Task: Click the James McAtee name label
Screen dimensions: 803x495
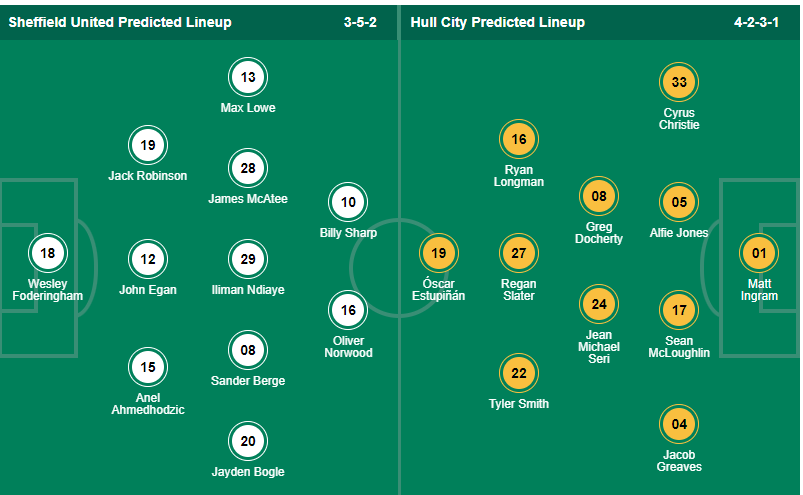Action: point(248,199)
